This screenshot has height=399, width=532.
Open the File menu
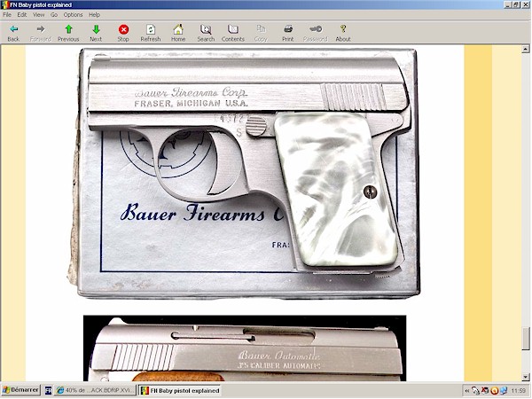tap(7, 14)
